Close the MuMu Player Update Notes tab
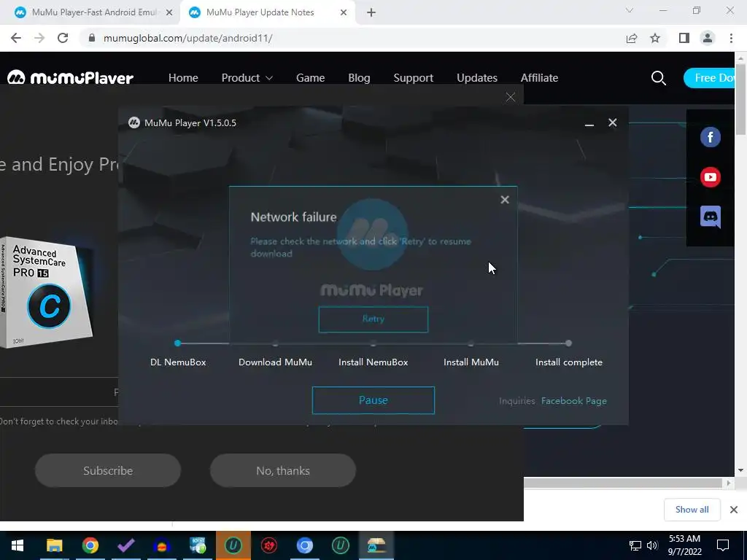This screenshot has width=747, height=560. [344, 12]
